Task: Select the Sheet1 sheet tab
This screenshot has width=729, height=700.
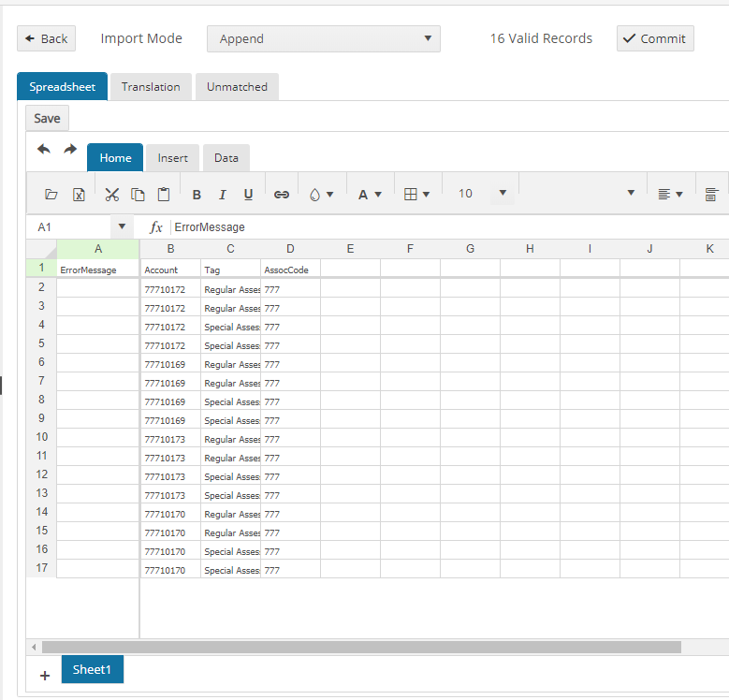Action: (x=92, y=669)
